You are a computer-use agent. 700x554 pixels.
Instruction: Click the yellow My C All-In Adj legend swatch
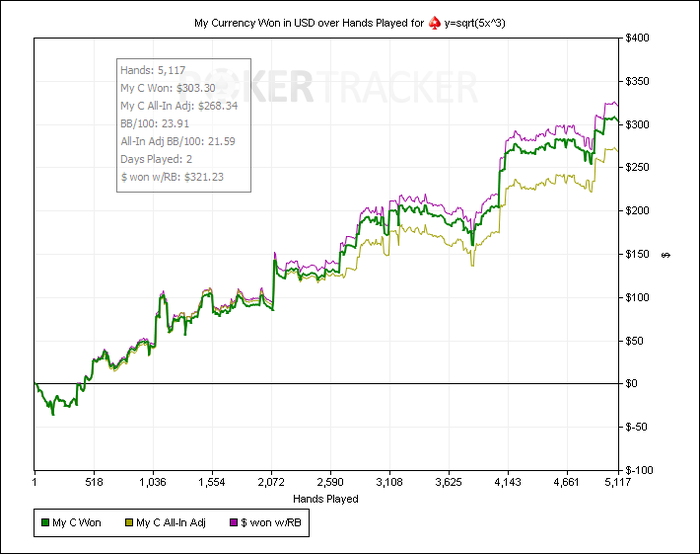pos(129,522)
